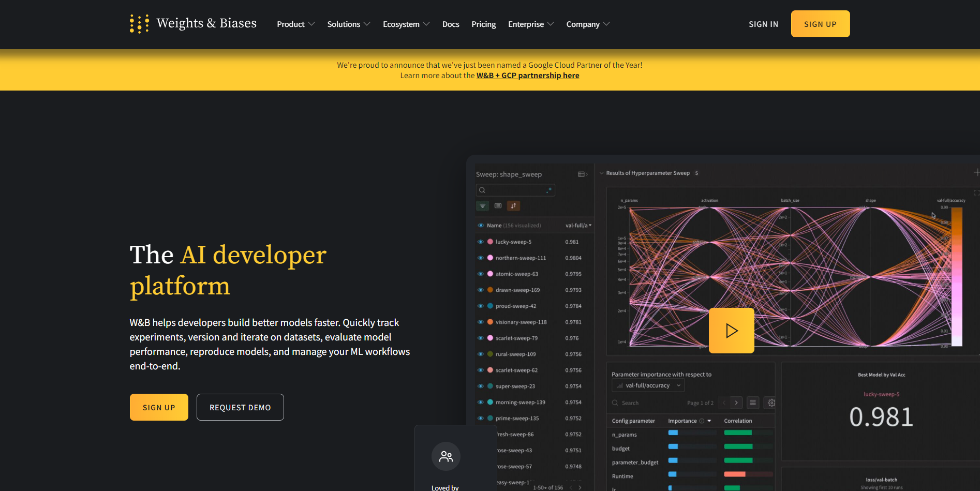Click scarlet-sweep-62 run name
This screenshot has width=980, height=491.
516,370
